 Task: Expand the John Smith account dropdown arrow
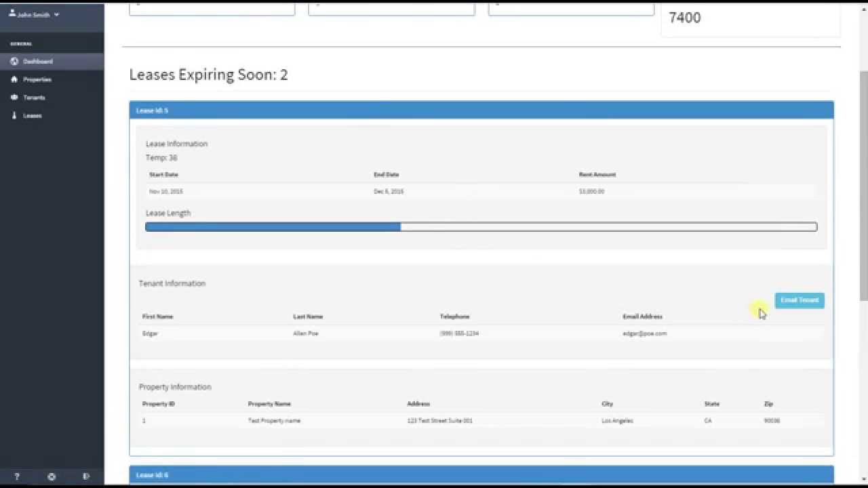pos(56,14)
